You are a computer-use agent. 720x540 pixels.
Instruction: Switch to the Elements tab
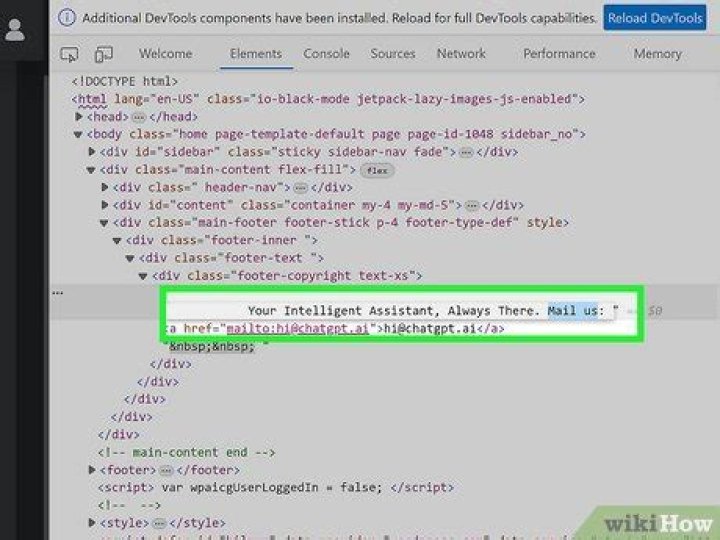click(x=256, y=54)
